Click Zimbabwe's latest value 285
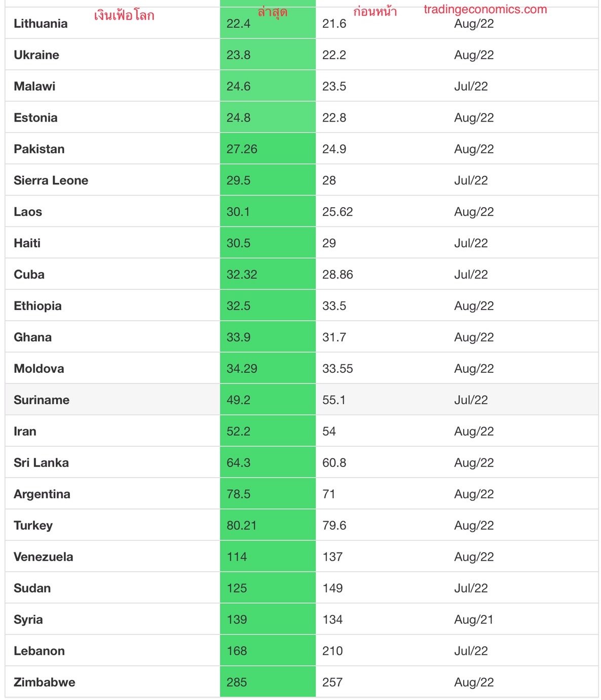Screen dimensions: 601x700 tap(237, 683)
